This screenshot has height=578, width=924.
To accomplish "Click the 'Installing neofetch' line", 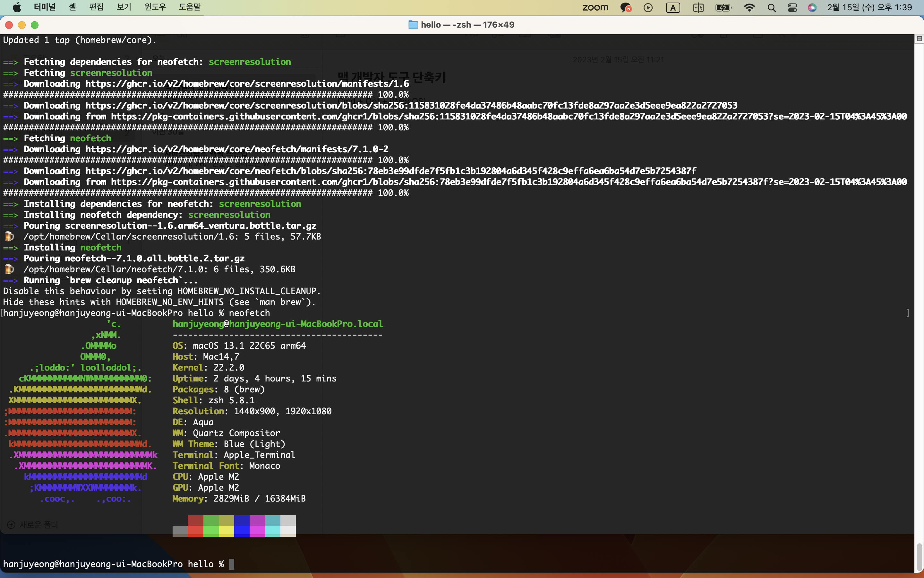I will click(x=62, y=247).
